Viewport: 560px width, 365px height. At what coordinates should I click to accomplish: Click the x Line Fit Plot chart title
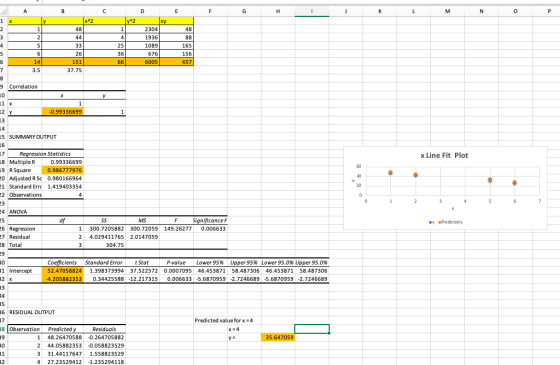(444, 155)
